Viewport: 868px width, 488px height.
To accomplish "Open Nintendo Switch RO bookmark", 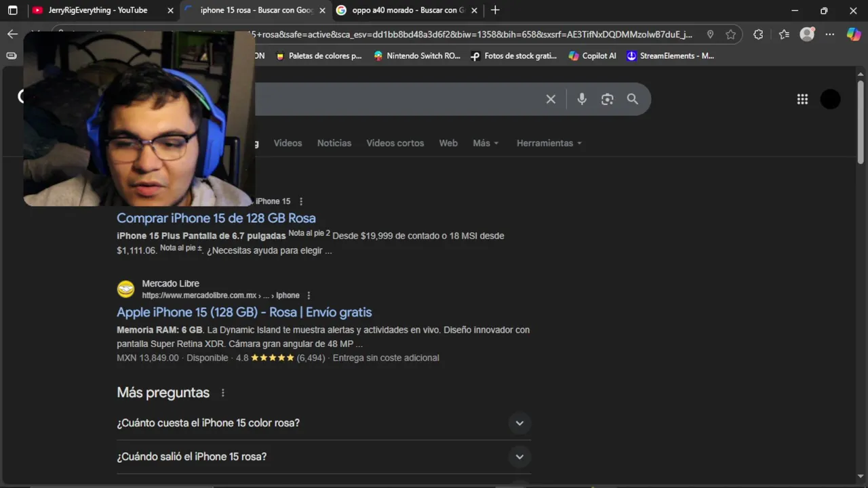I will tap(416, 56).
